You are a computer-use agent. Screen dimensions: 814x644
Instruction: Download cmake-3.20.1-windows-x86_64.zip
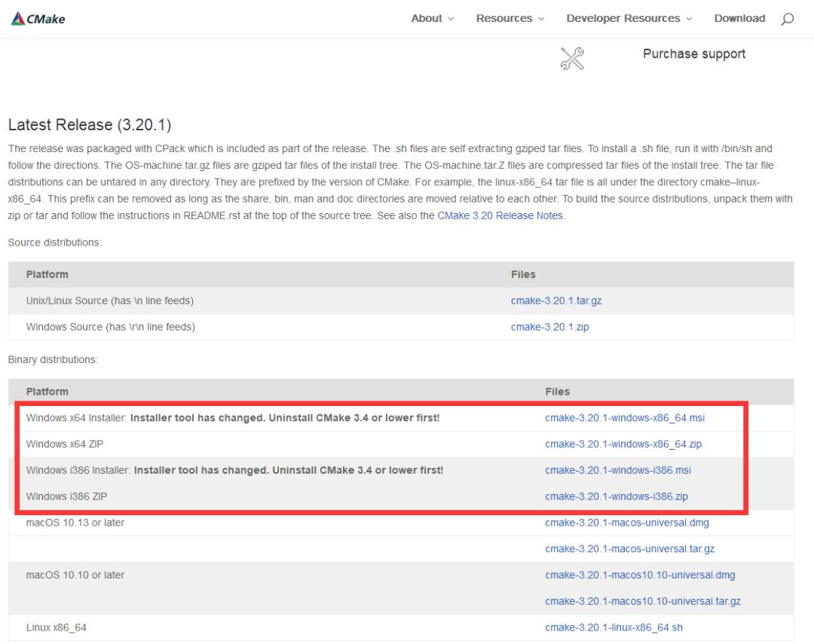[623, 444]
